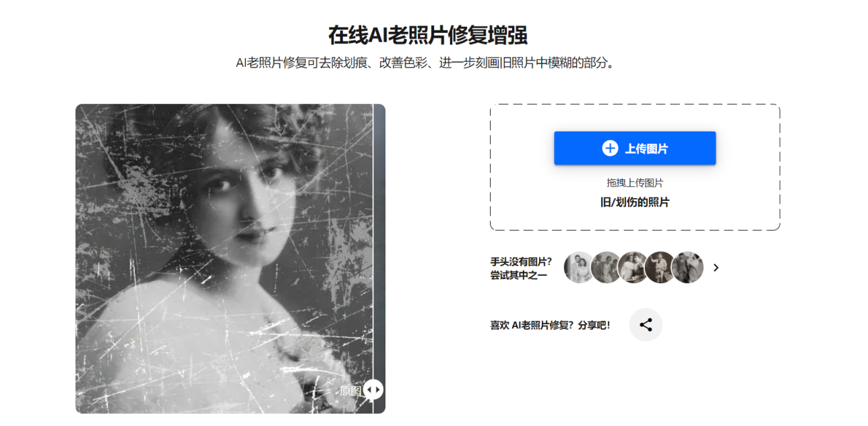Choose the fifth sample photo of a couple
The width and height of the screenshot is (868, 426).
click(688, 268)
